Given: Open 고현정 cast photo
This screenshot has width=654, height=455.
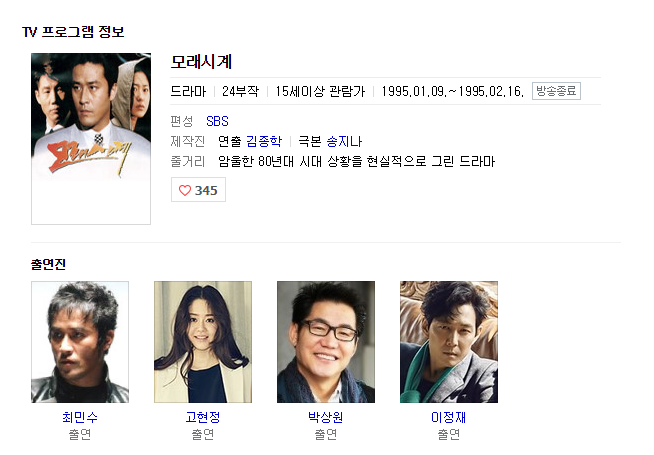Looking at the screenshot, I should point(203,342).
